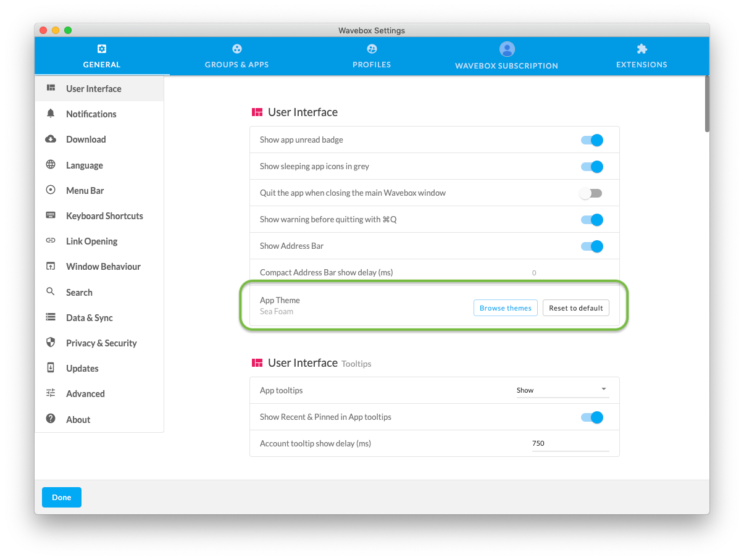Click the About question mark icon
This screenshot has width=744, height=560.
pos(51,419)
